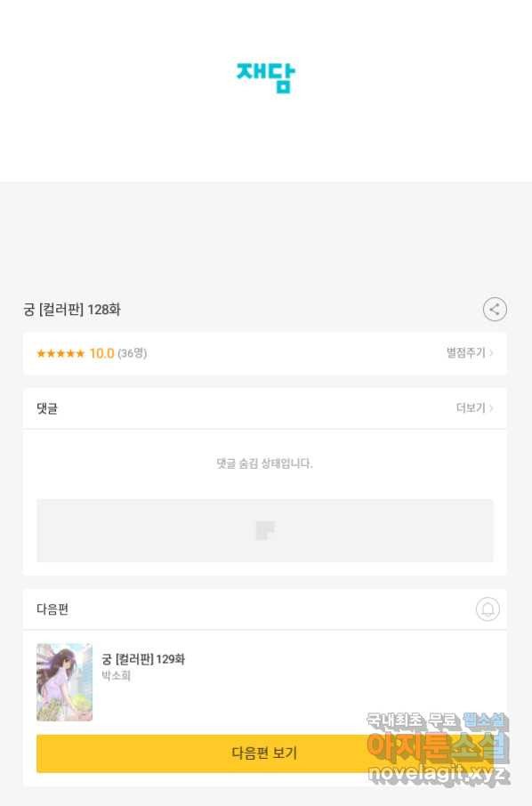Click the 궁 [컬러판] 128화 episode title

[72, 310]
